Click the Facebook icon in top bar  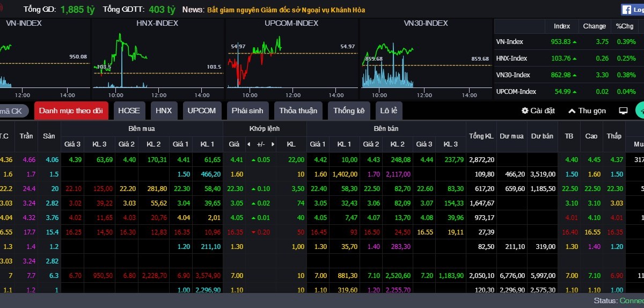(x=627, y=9)
